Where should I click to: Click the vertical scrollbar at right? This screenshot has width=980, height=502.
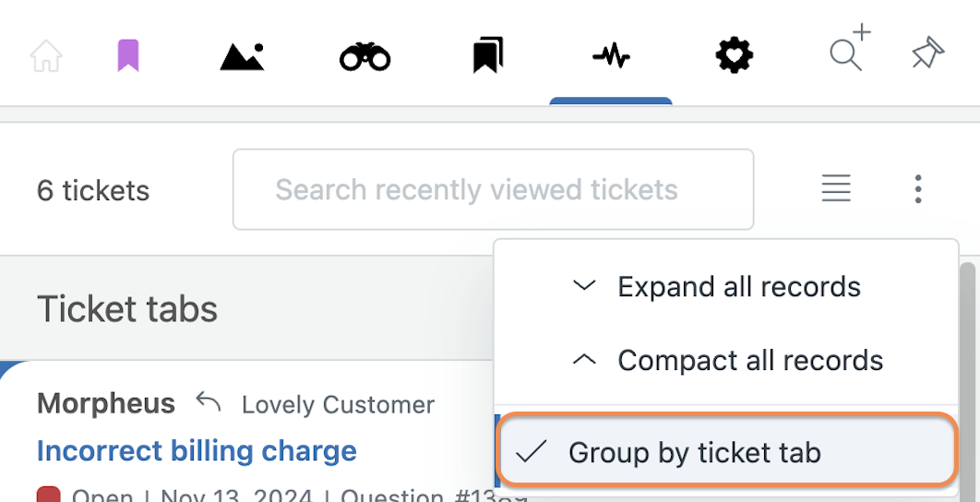point(967,381)
